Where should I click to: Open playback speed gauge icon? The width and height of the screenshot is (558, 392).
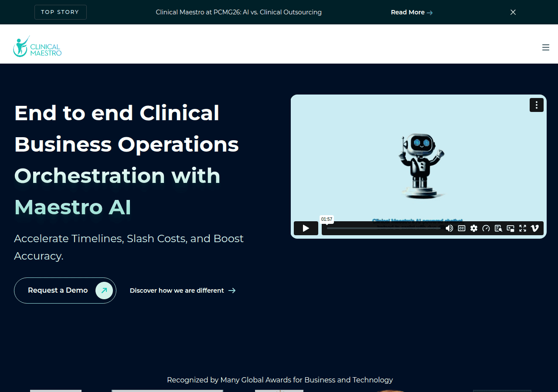point(486,228)
